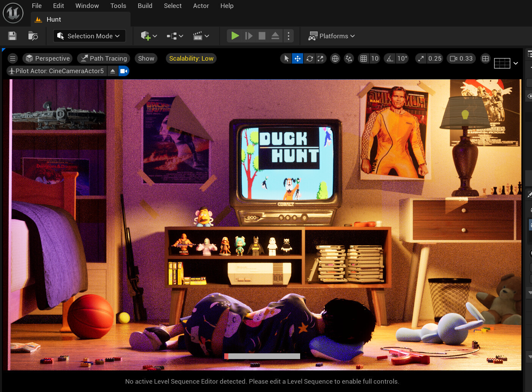Open the add-content cube dropdown
532x392 pixels.
(149, 36)
